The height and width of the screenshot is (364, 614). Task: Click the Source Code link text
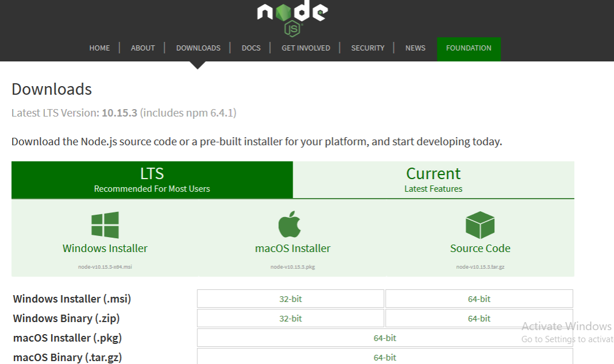pyautogui.click(x=480, y=248)
